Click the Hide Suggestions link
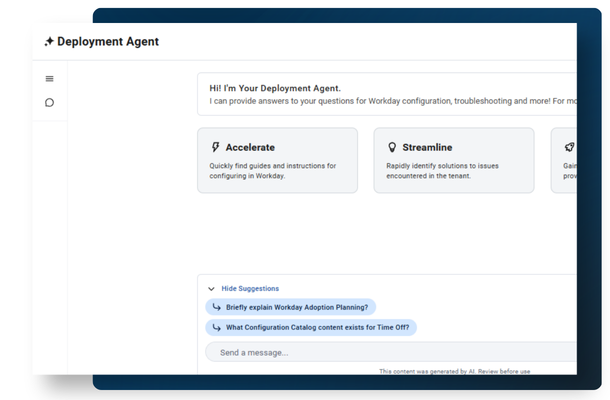Image resolution: width=610 pixels, height=400 pixels. 250,288
